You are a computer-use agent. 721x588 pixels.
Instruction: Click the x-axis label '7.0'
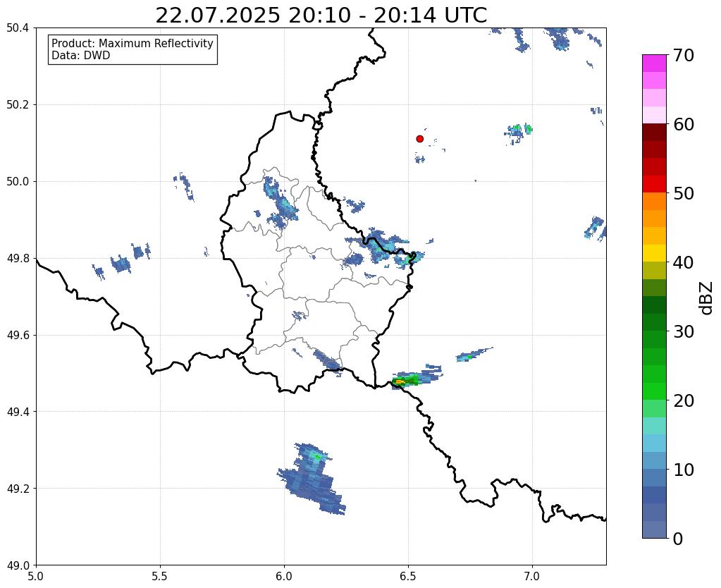[533, 576]
